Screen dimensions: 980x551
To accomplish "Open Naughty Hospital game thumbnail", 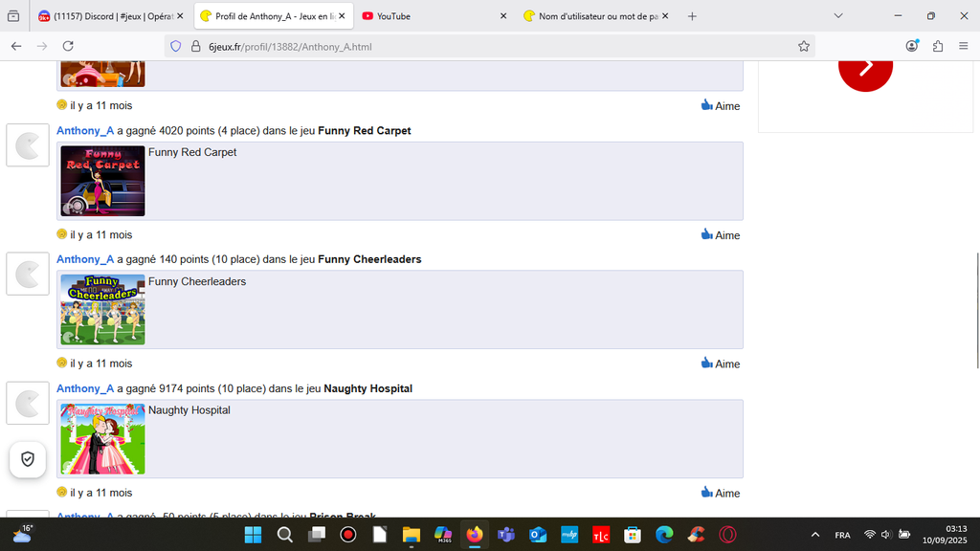I will pyautogui.click(x=102, y=438).
